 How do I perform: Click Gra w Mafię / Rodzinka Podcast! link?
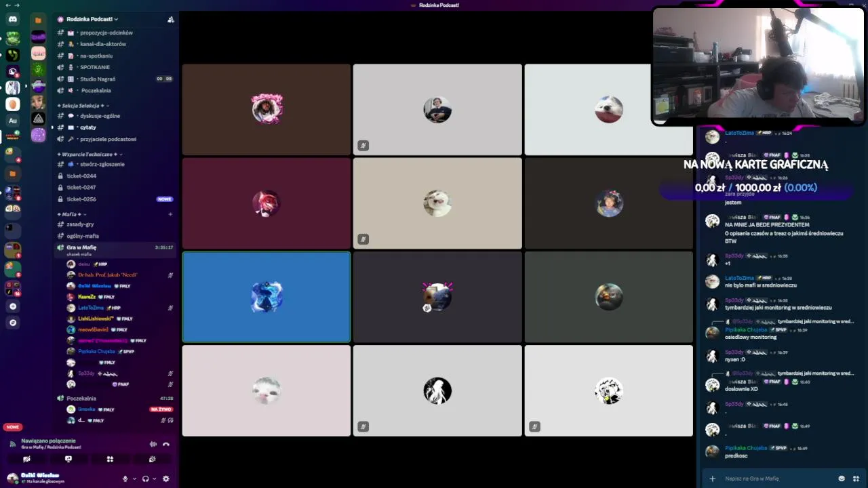tap(51, 447)
